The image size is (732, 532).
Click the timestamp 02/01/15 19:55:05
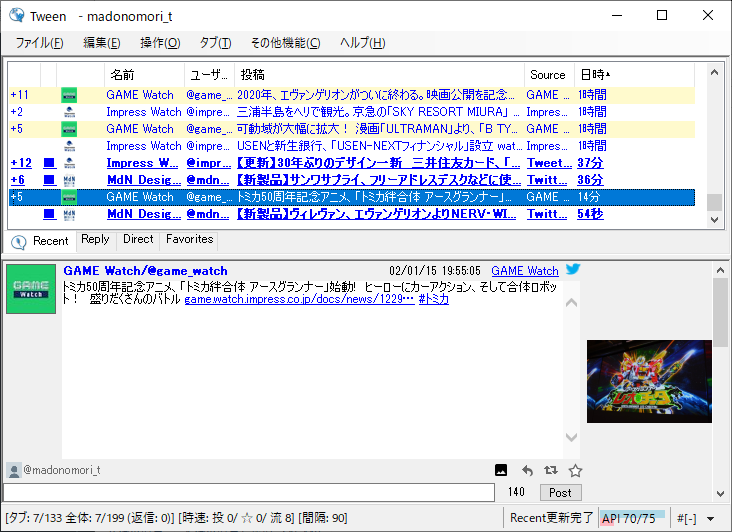pyautogui.click(x=435, y=271)
